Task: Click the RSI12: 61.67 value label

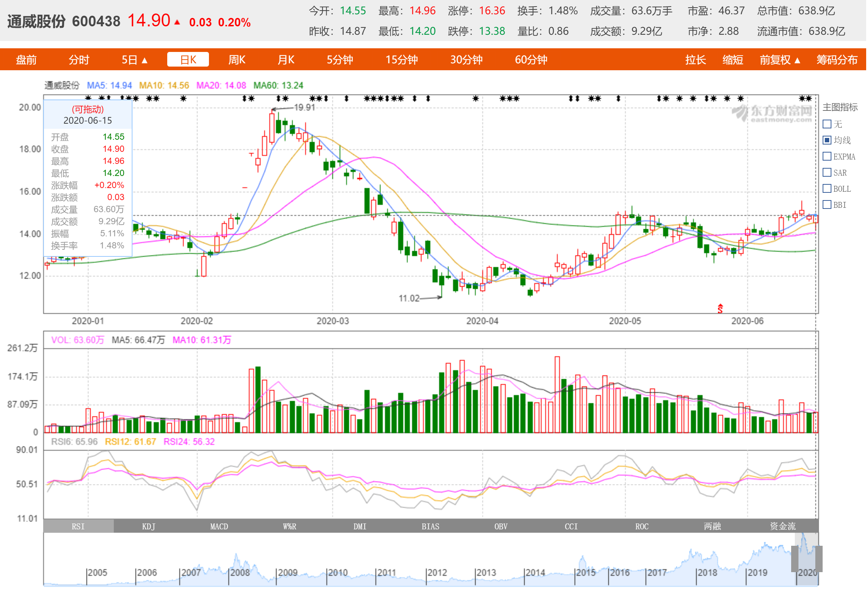Action: 130,442
